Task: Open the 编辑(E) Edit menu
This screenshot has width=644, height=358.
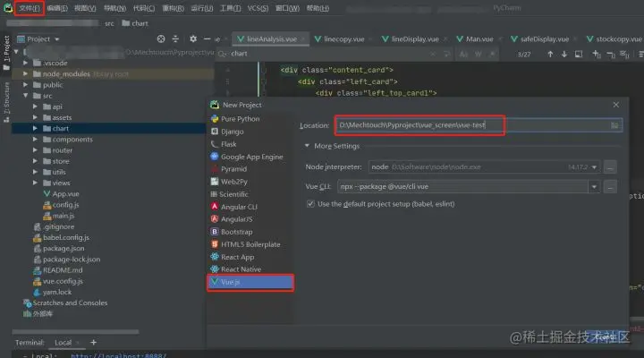Action: [x=57, y=8]
